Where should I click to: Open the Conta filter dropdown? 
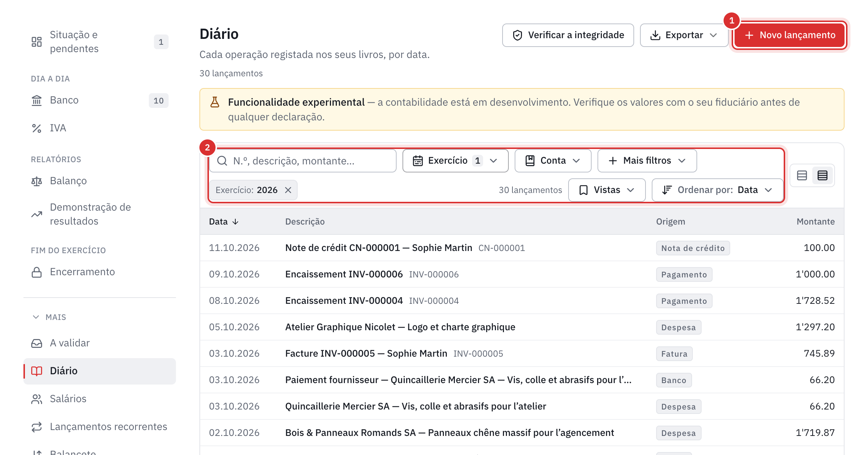(x=553, y=161)
